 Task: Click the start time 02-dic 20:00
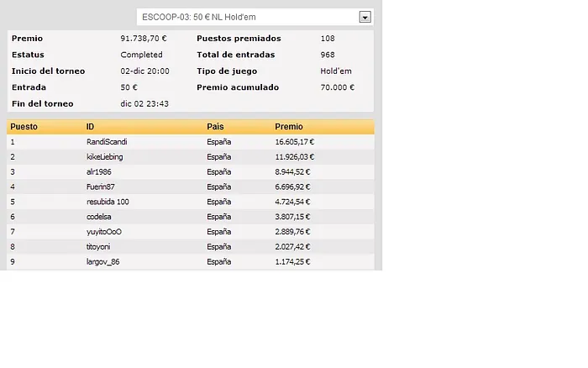pos(144,71)
